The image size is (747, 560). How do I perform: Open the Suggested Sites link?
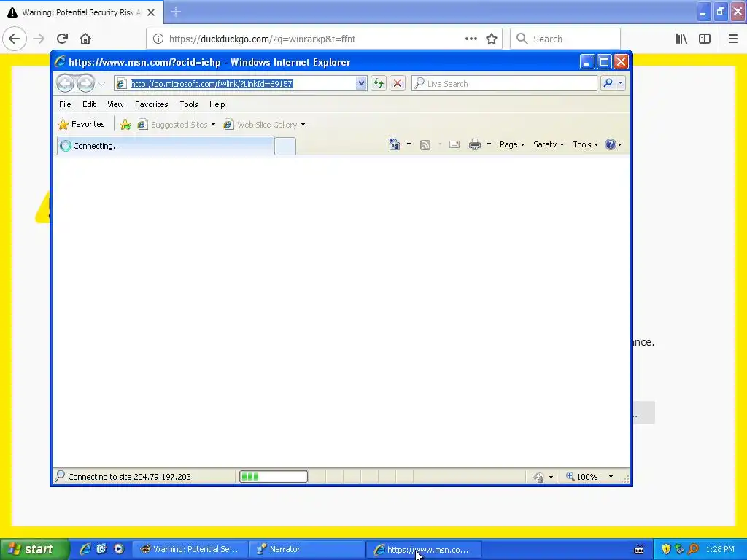click(177, 125)
